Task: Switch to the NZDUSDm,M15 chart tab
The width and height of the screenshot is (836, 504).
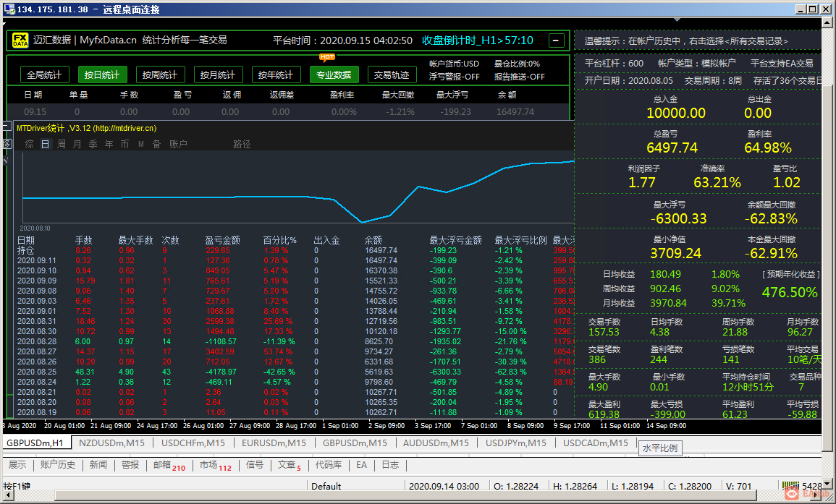Action: 112,443
